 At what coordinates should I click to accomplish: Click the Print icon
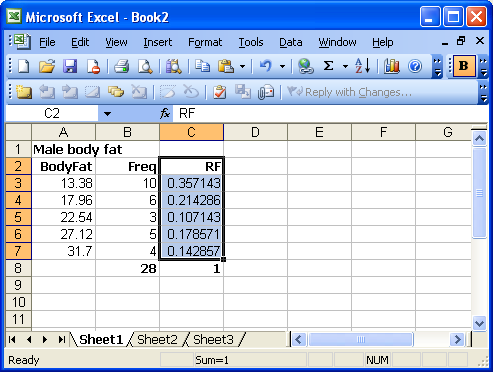click(121, 66)
